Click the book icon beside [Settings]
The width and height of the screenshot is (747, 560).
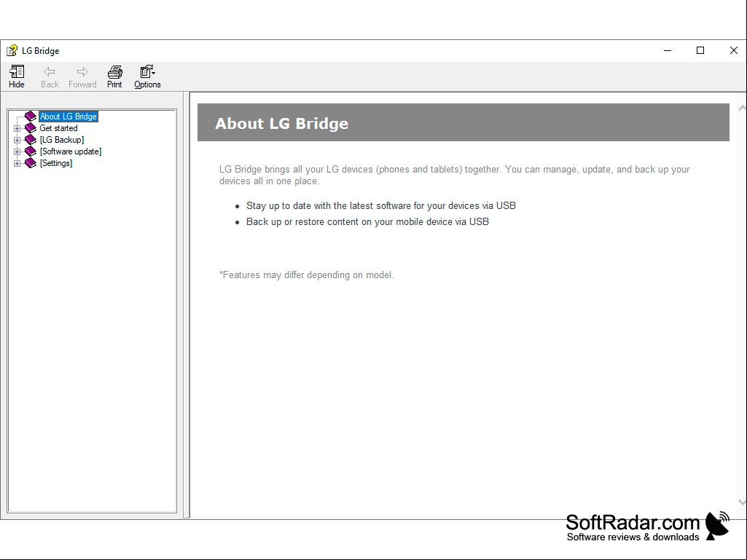(31, 163)
